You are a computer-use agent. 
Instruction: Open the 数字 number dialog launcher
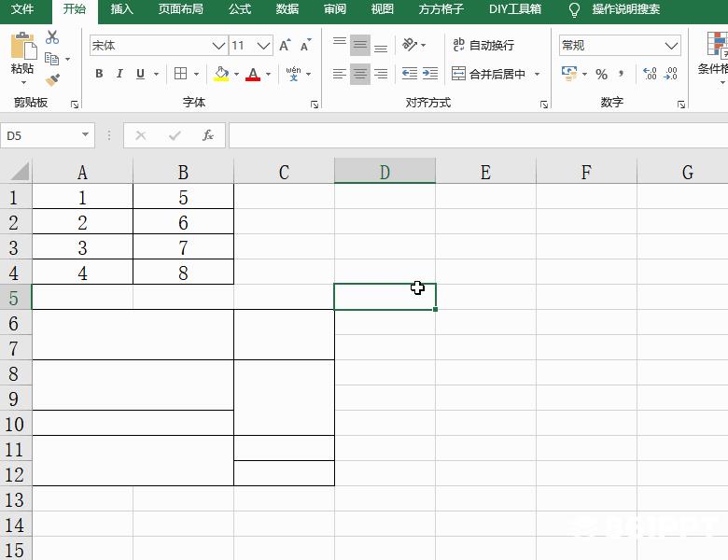pos(681,105)
